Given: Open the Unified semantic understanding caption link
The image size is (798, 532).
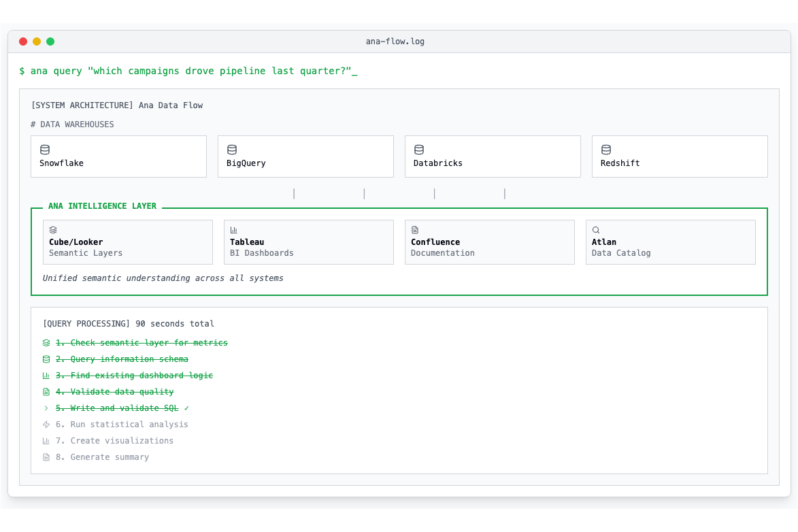Looking at the screenshot, I should point(164,278).
